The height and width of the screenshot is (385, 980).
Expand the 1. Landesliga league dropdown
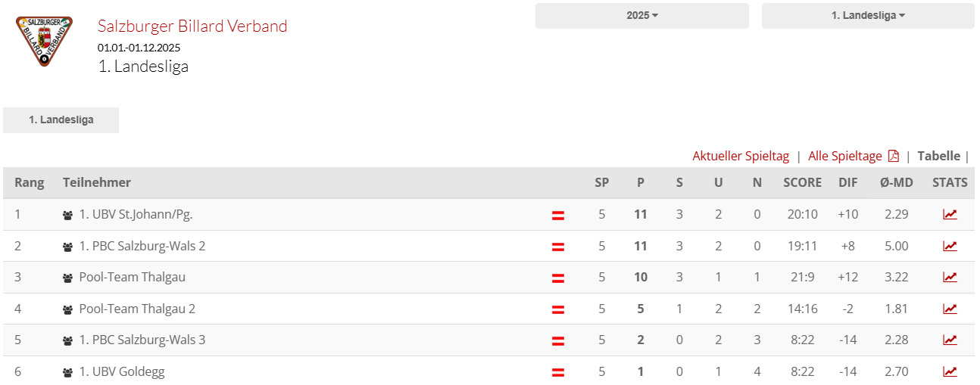tap(868, 16)
